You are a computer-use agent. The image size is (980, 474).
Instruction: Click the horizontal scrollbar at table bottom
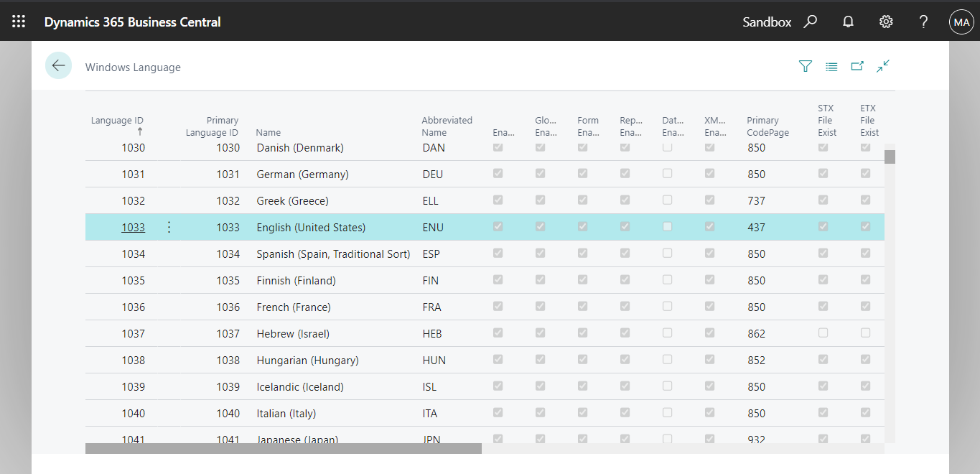pyautogui.click(x=283, y=449)
